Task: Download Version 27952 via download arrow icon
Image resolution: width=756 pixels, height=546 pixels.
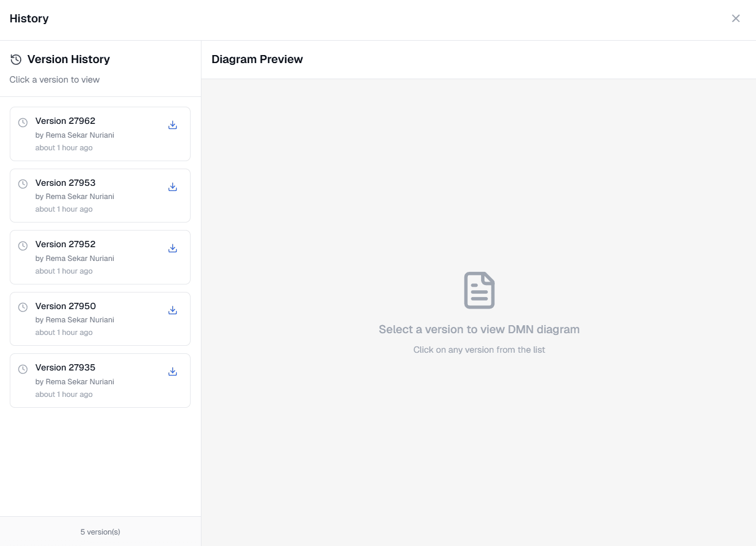Action: [x=172, y=248]
